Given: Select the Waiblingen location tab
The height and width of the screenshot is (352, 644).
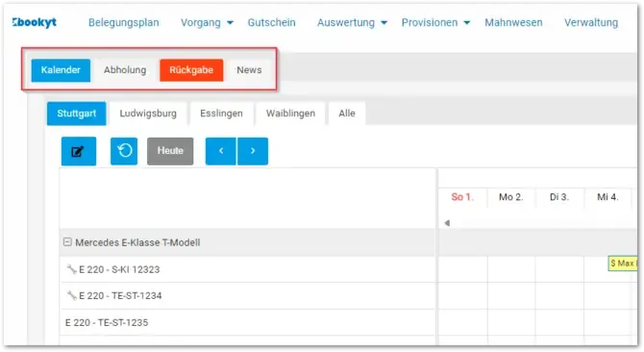Looking at the screenshot, I should click(291, 113).
